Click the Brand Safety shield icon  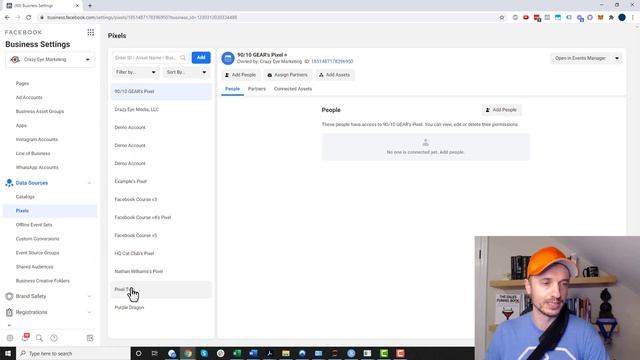pyautogui.click(x=9, y=296)
